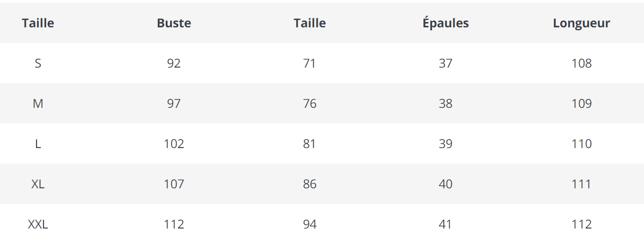Click the waist value 71 in the S row
644x250 pixels.
point(310,63)
